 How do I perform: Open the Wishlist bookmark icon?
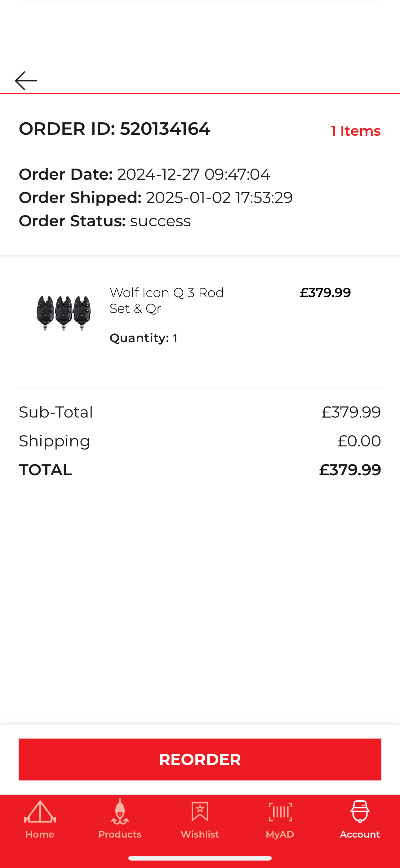(x=200, y=811)
